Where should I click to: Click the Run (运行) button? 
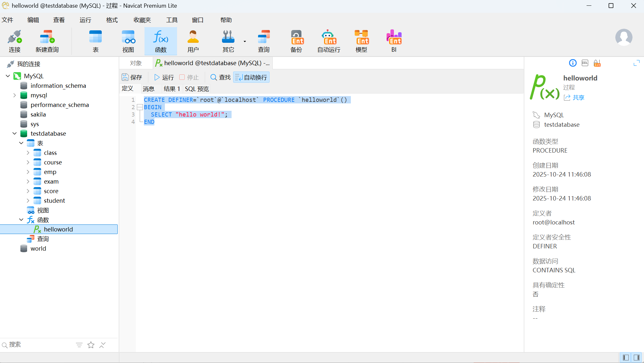pos(164,77)
